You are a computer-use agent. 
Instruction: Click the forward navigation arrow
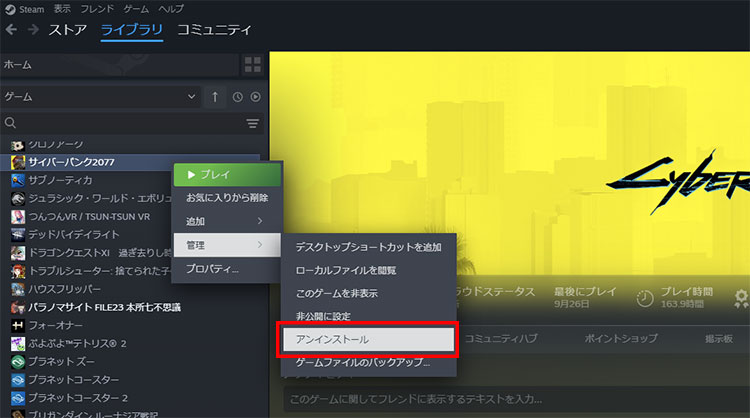[x=33, y=30]
